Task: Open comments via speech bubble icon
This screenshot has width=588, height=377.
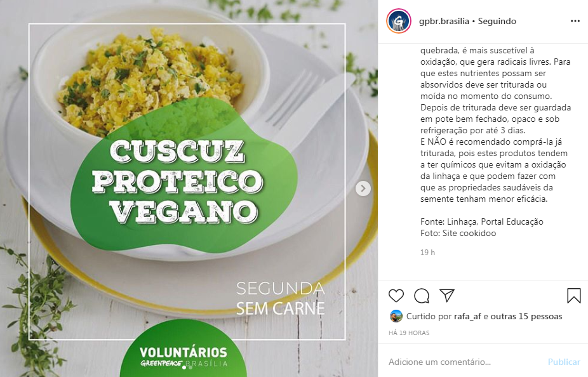Action: tap(422, 296)
